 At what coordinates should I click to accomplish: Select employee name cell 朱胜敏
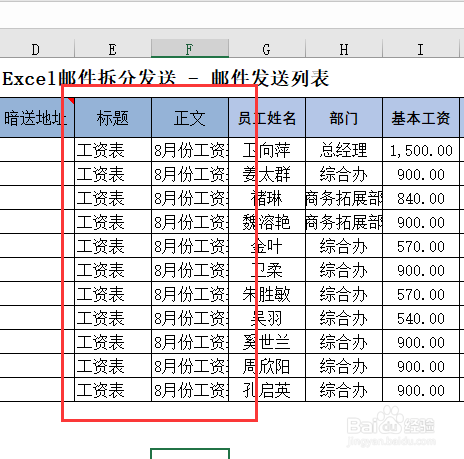pyautogui.click(x=267, y=294)
